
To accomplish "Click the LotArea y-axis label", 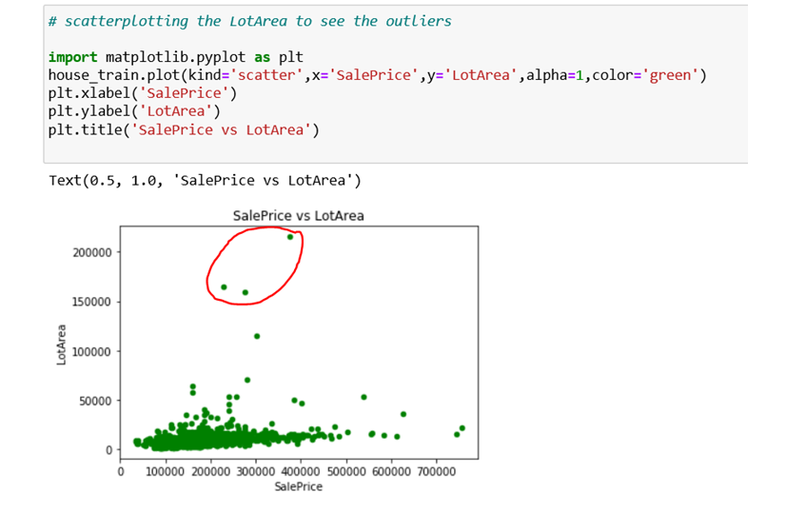I will [x=62, y=345].
